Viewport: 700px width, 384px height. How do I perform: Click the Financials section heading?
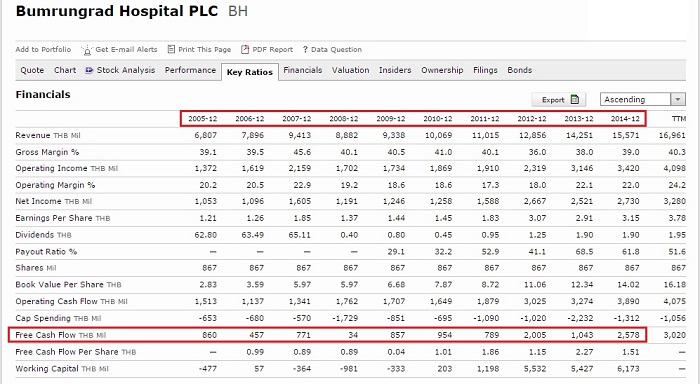[43, 95]
